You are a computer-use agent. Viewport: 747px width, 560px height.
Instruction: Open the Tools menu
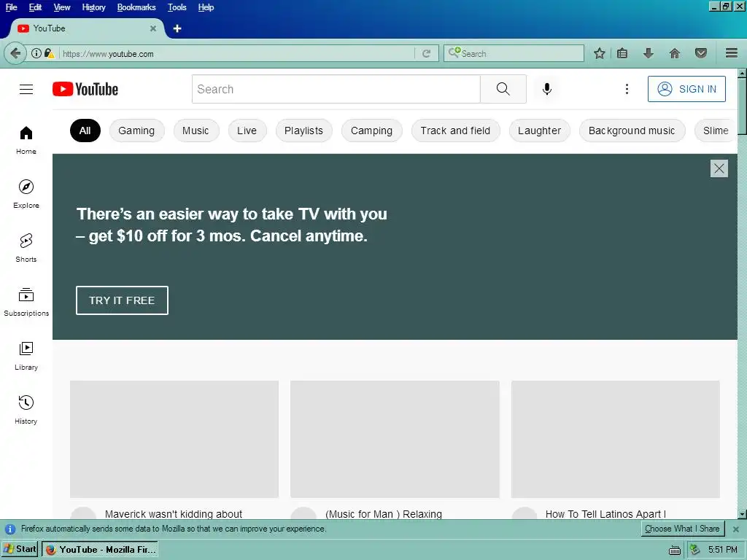(x=177, y=7)
